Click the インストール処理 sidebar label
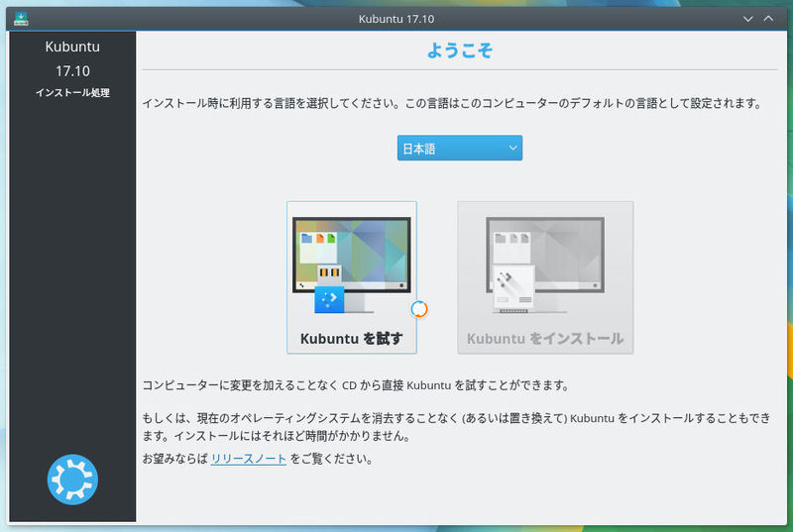 tap(72, 93)
